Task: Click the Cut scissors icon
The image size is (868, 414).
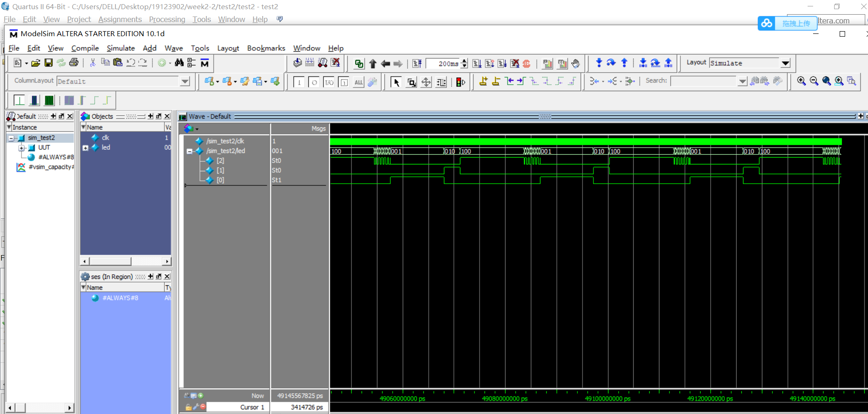Action: [x=92, y=63]
